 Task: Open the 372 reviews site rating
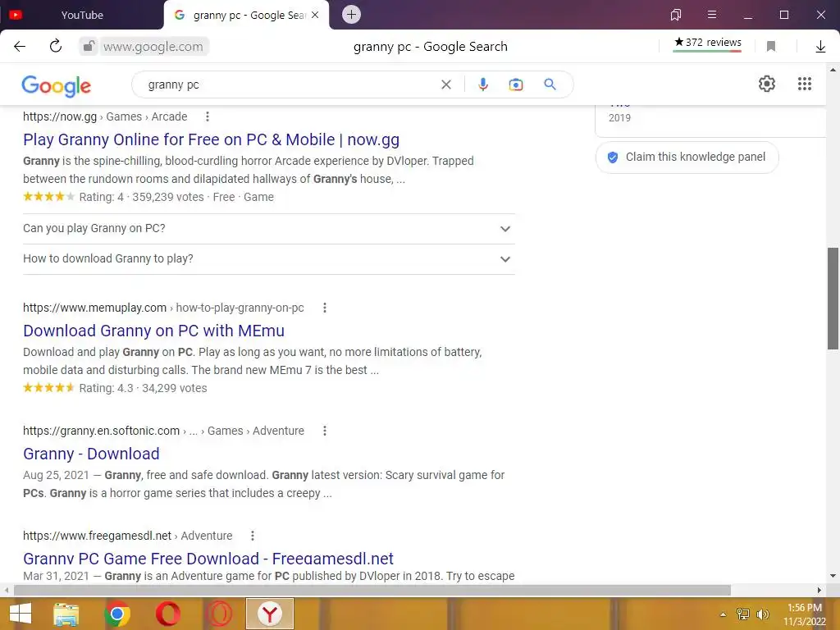(707, 43)
